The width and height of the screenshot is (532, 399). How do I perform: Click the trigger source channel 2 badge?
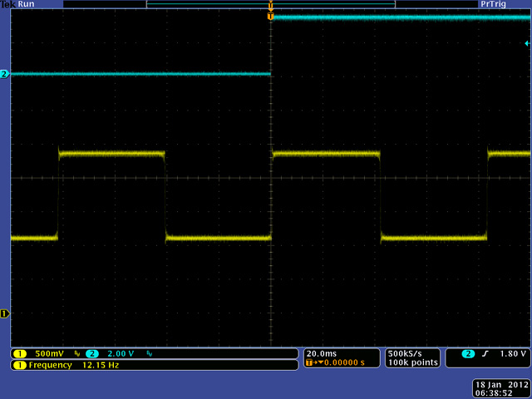point(469,353)
